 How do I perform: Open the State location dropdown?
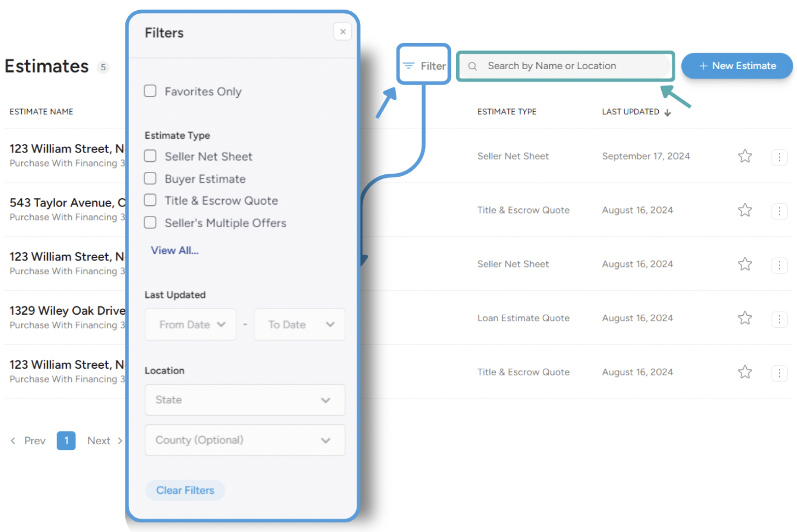[245, 400]
